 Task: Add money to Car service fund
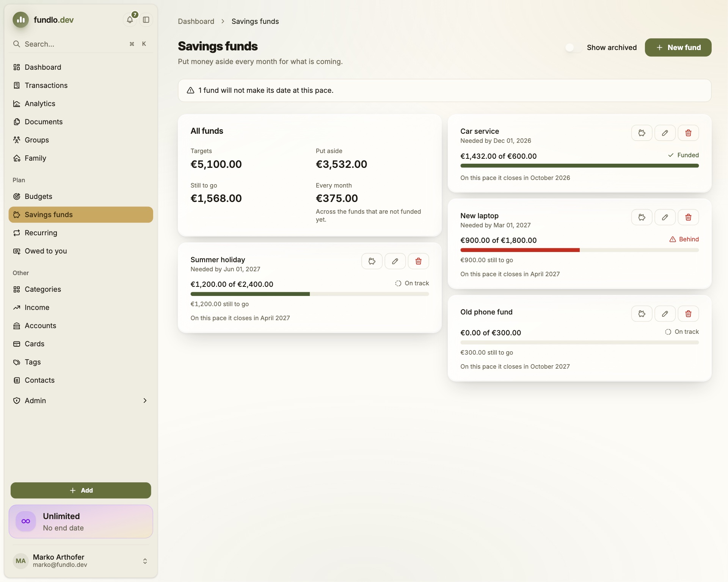pyautogui.click(x=642, y=133)
